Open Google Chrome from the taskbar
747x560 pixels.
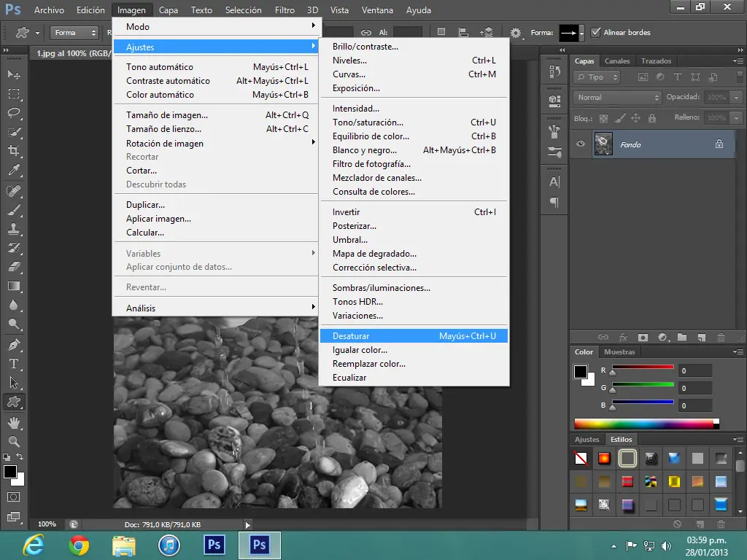point(79,545)
